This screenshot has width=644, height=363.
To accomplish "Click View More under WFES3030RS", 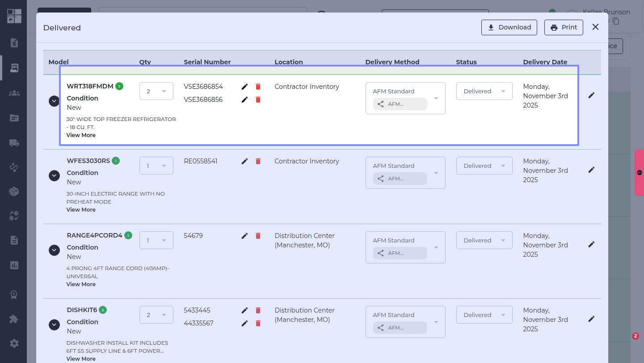I will (81, 209).
